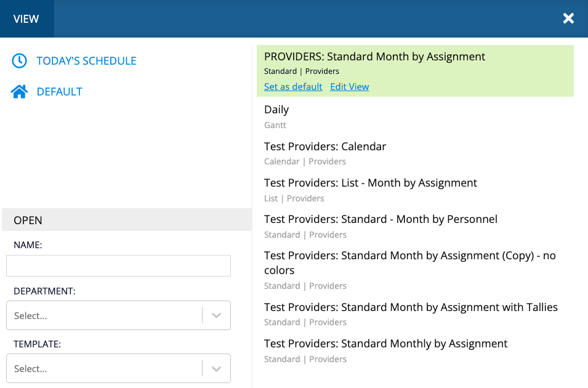Screen dimensions: 588x388
Task: Select the Daily Gantt view
Action: pos(276,110)
